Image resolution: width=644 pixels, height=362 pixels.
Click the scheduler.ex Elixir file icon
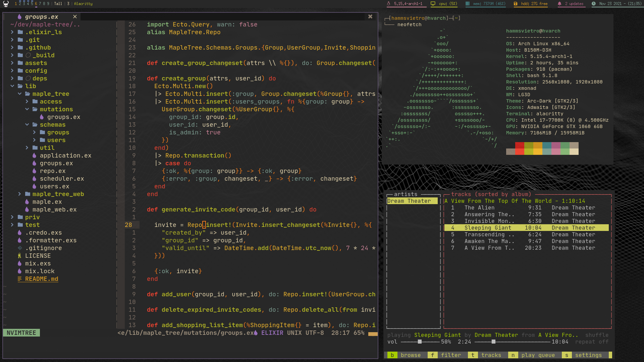(x=34, y=179)
